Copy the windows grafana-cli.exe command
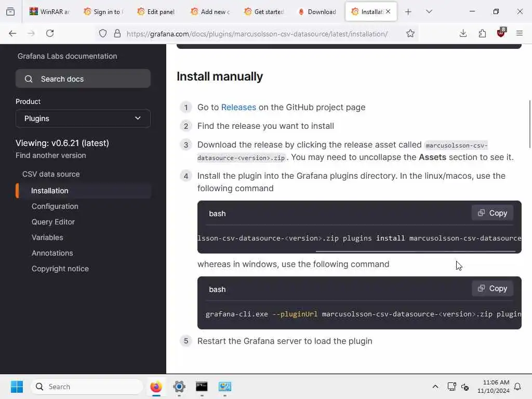The image size is (532, 399). [493, 288]
